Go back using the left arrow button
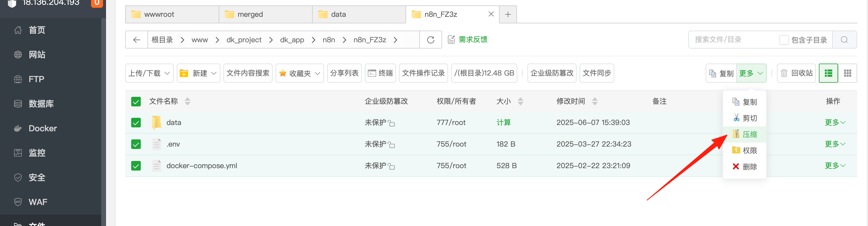Screen dimensions: 868x226 137,40
